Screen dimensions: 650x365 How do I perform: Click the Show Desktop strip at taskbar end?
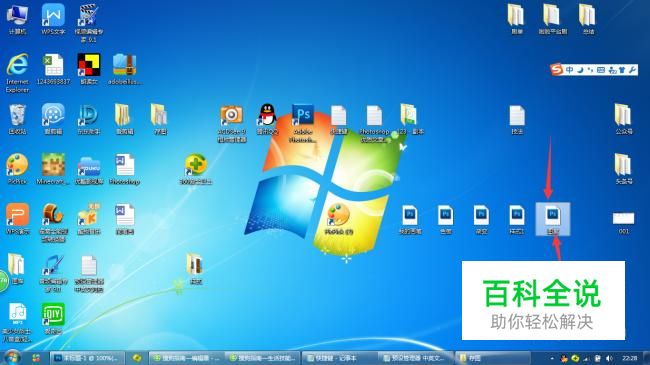tap(646, 358)
